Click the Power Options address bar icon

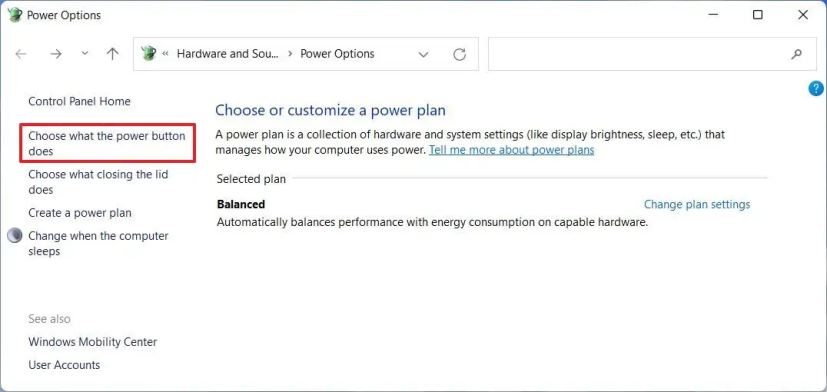pyautogui.click(x=149, y=53)
